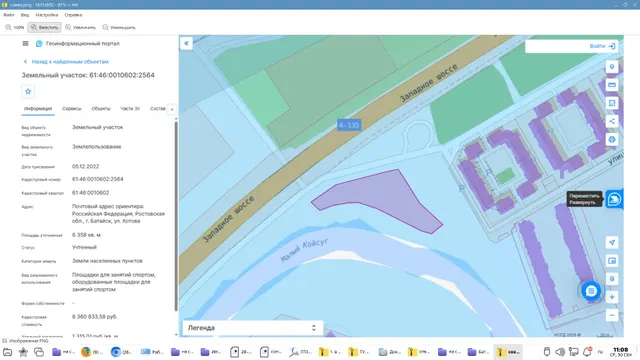Click the parcel heading Земельный участок: 61:46:0010602:2564

pyautogui.click(x=88, y=75)
